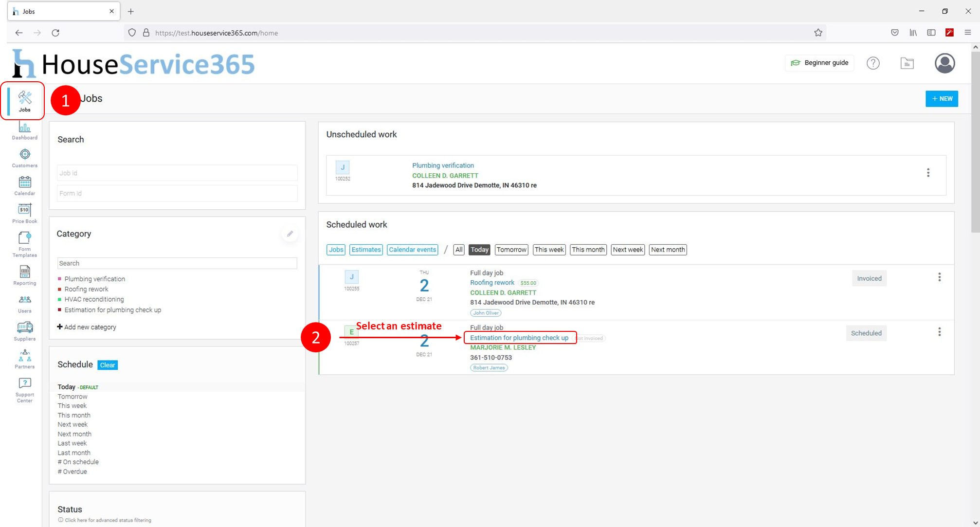
Task: Open the Reporting sidebar icon
Action: click(x=24, y=276)
